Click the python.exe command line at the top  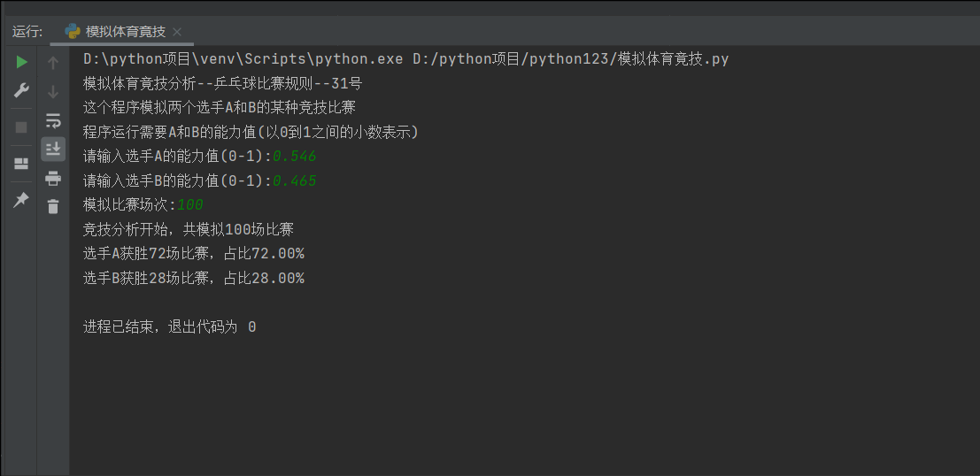coord(405,59)
